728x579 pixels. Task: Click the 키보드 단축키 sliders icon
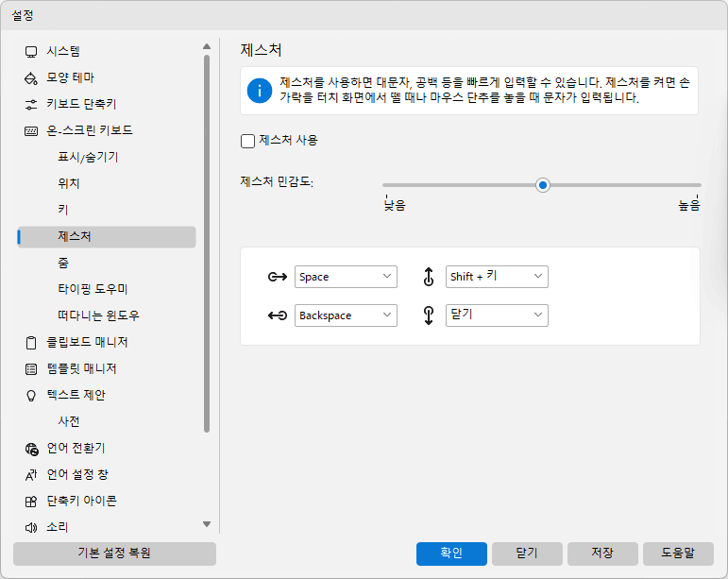[31, 105]
